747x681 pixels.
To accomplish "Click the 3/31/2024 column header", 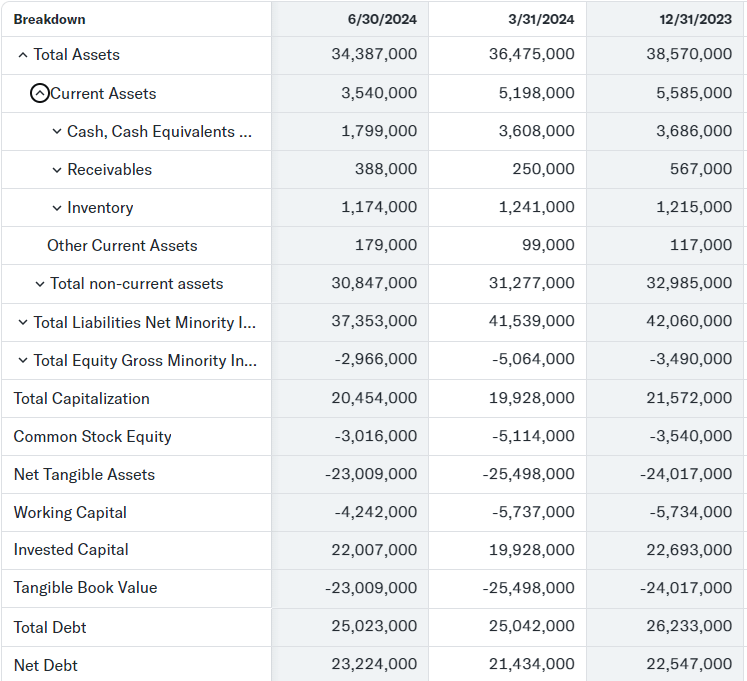I will click(540, 19).
